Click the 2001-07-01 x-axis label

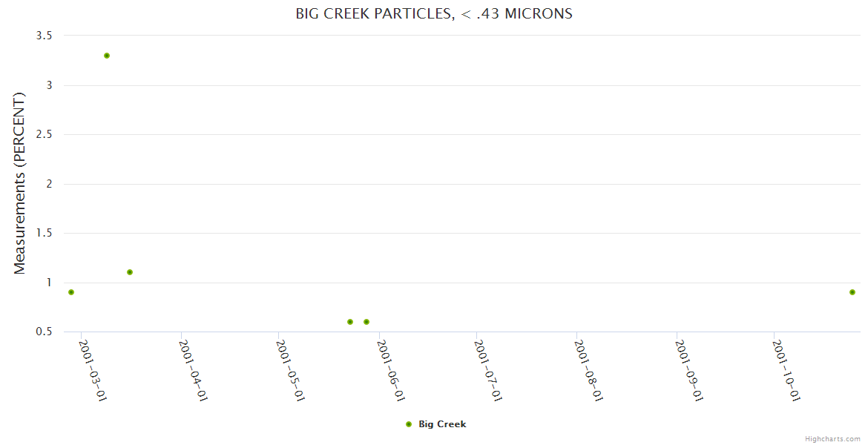(487, 370)
